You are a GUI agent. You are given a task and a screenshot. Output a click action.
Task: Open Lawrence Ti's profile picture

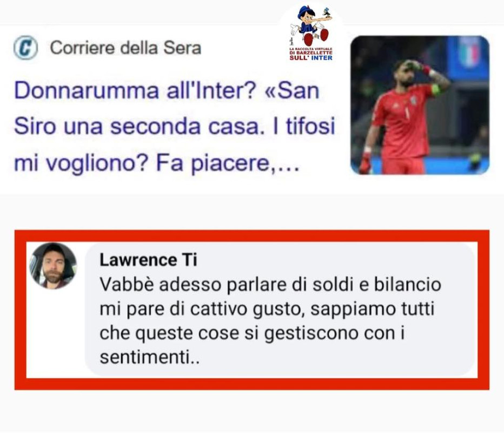[x=54, y=266]
